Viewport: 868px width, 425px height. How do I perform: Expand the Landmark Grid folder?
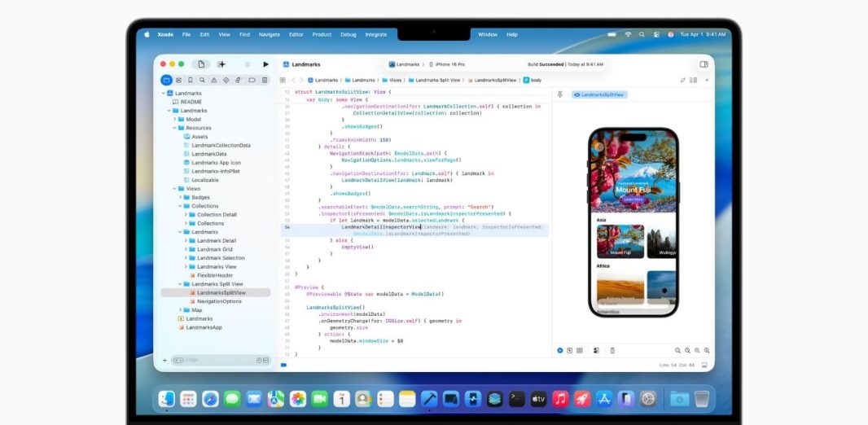(186, 249)
